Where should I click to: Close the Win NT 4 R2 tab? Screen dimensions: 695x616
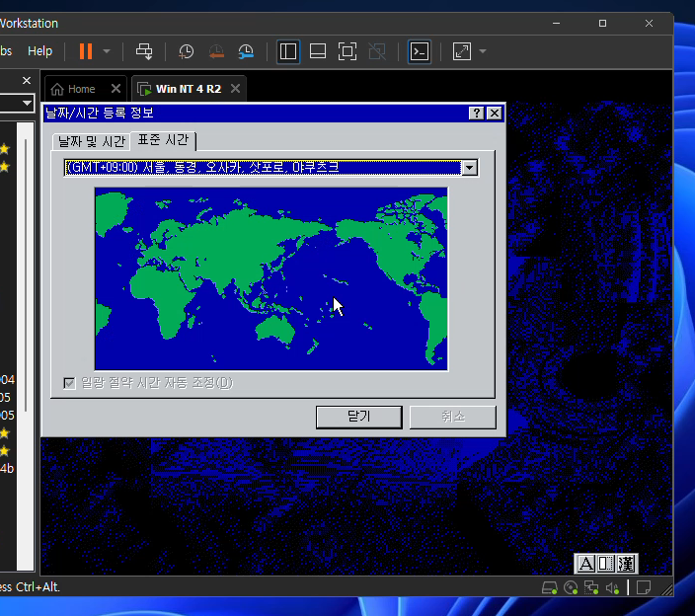(x=235, y=89)
